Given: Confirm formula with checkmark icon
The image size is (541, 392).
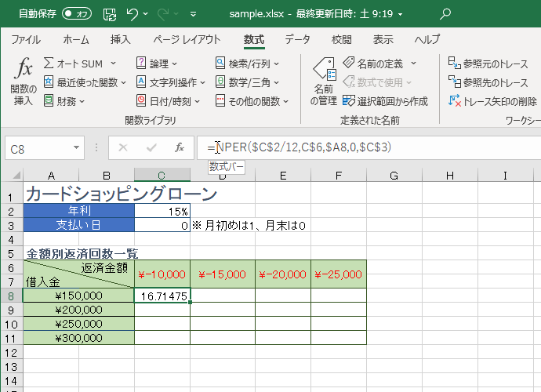Looking at the screenshot, I should [151, 147].
